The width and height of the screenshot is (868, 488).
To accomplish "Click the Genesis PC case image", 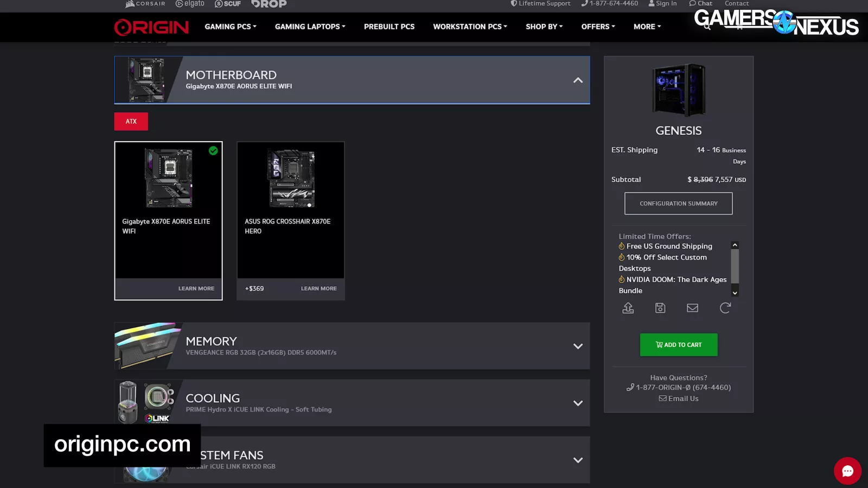I will tap(678, 90).
